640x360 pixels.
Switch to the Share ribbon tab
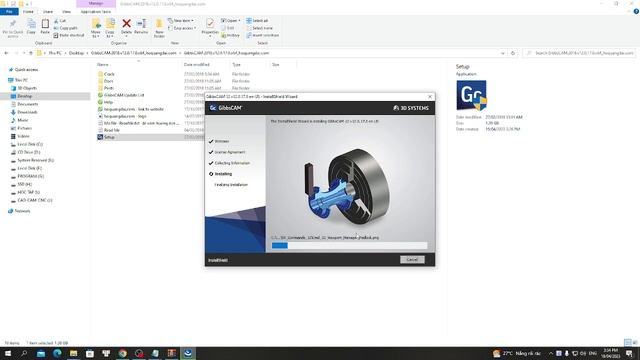48,12
